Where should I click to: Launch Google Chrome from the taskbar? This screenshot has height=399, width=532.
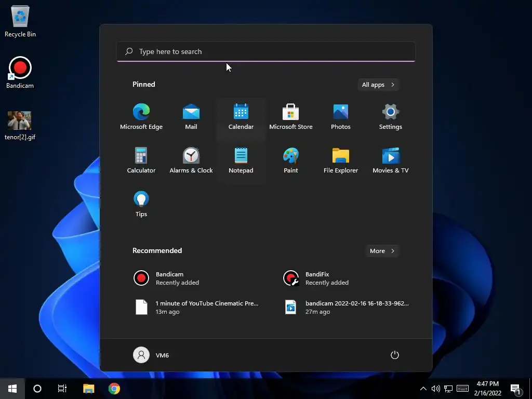(x=114, y=389)
